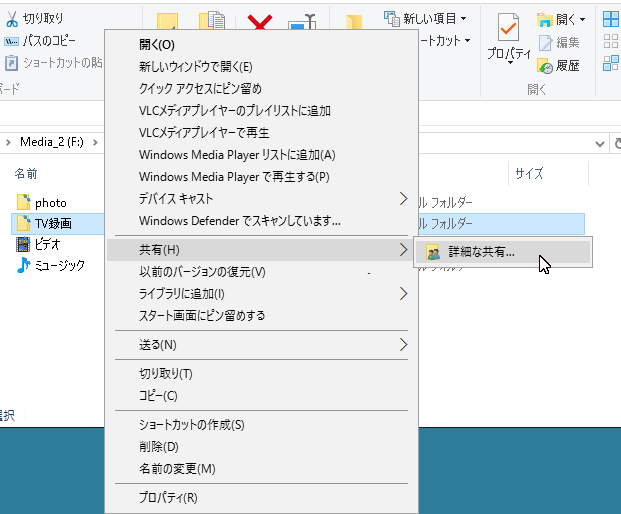Select the ビデオ video folder icon

[23, 244]
